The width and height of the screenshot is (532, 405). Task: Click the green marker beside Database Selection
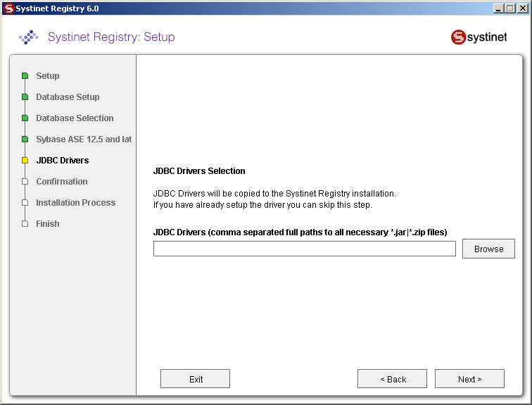click(x=25, y=118)
